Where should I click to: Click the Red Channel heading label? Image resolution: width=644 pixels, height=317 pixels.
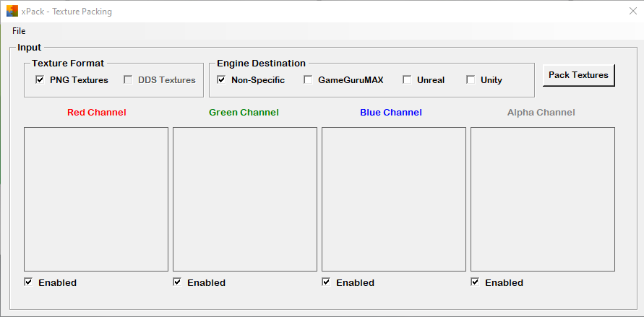pos(97,113)
